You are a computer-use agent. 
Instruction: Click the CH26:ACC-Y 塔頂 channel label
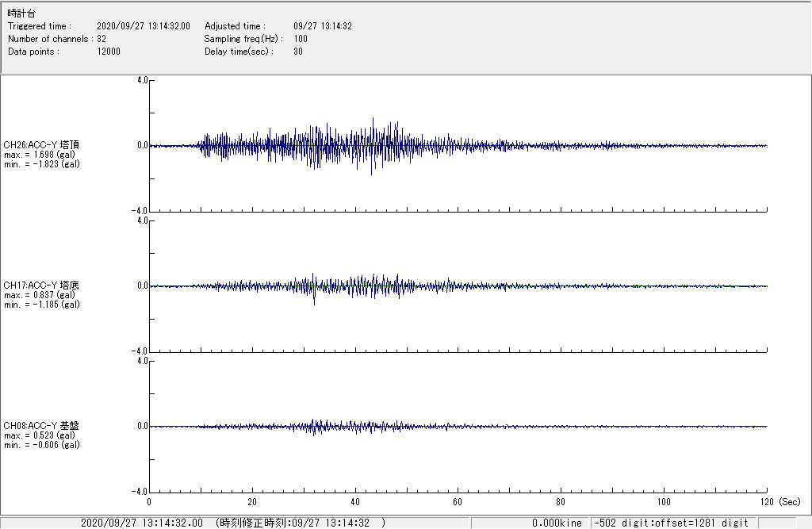coord(41,145)
